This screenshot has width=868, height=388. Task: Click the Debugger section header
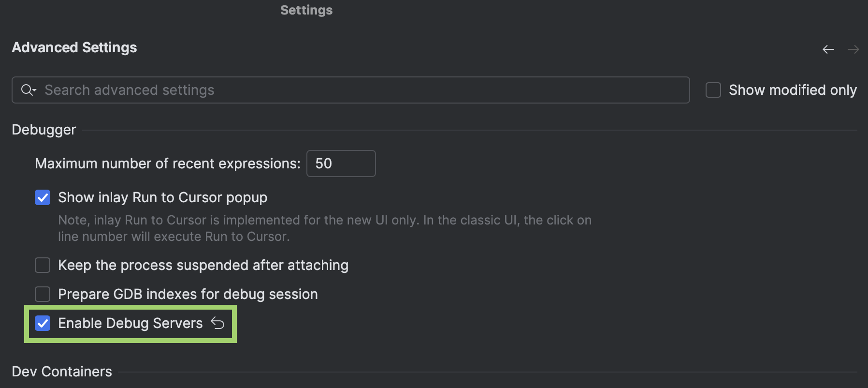[x=44, y=129]
